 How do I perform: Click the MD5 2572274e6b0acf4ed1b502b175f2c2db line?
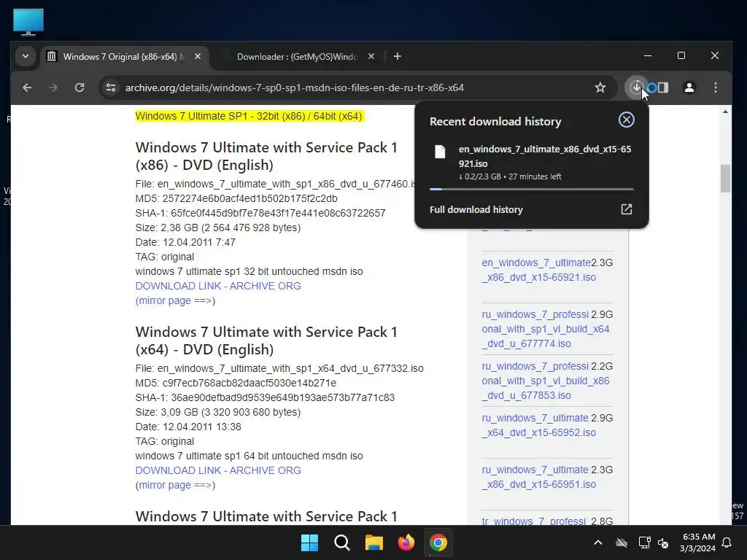(x=236, y=198)
